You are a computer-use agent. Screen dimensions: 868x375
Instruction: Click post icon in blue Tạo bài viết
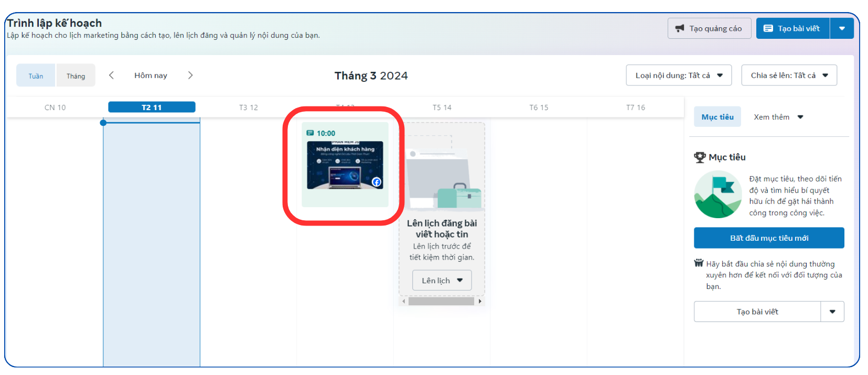[768, 28]
